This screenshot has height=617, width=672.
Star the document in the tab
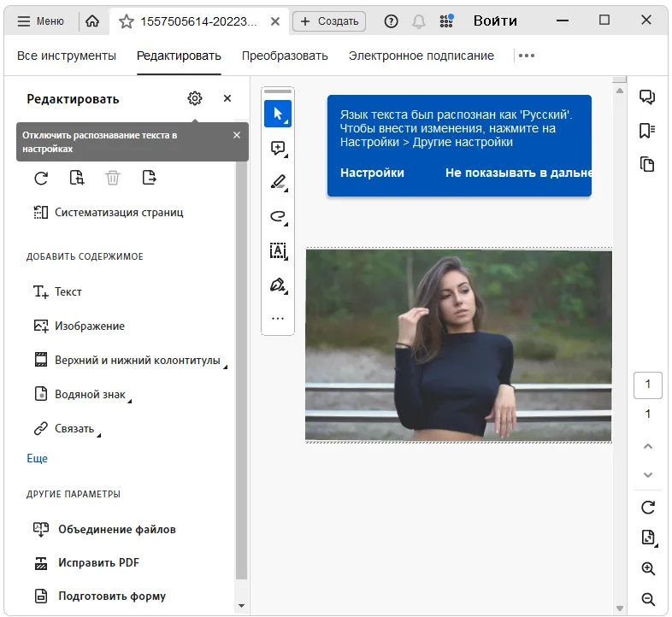click(127, 21)
